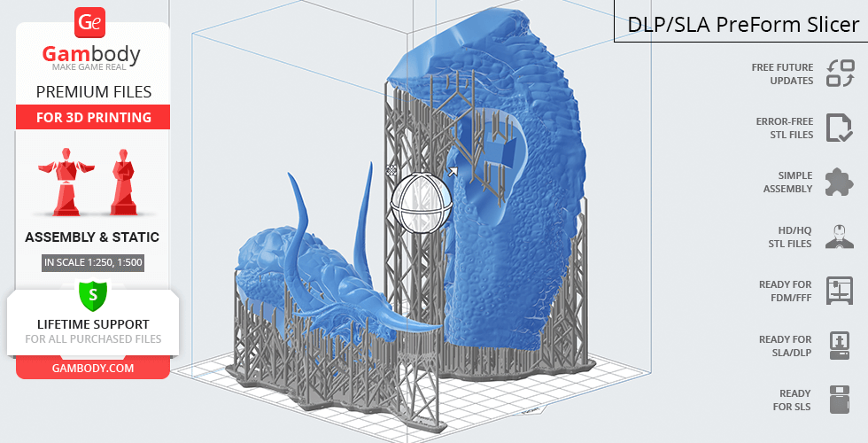Click the Ready for FDM/FFF printer icon

(x=840, y=291)
